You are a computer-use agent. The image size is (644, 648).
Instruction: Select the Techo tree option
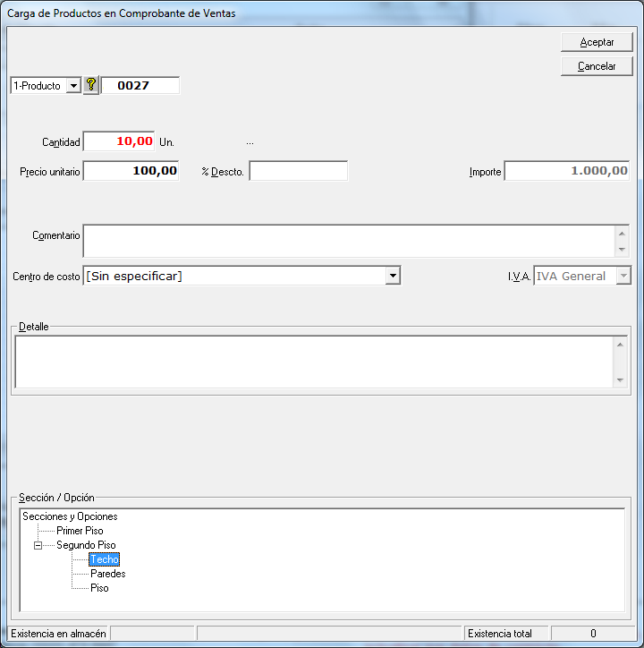(104, 559)
